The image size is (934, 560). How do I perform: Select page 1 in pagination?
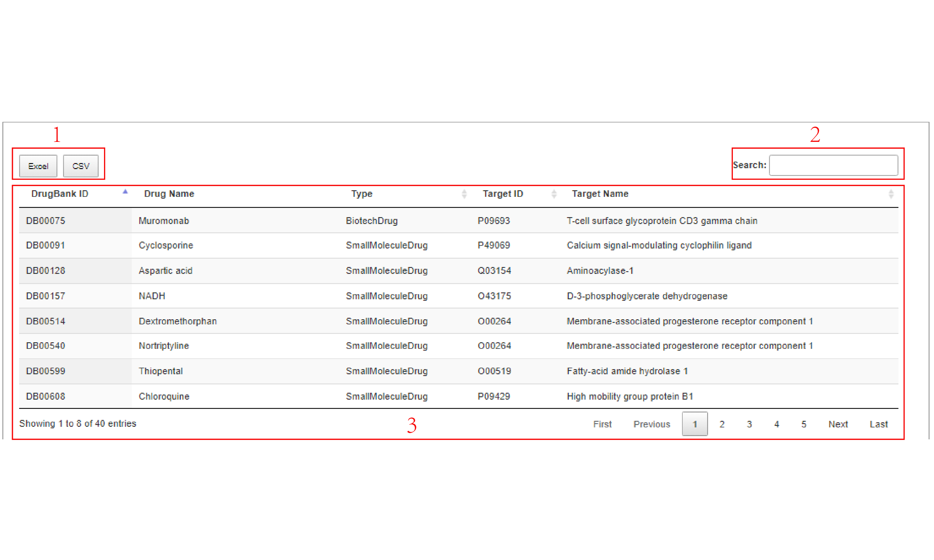tap(694, 424)
